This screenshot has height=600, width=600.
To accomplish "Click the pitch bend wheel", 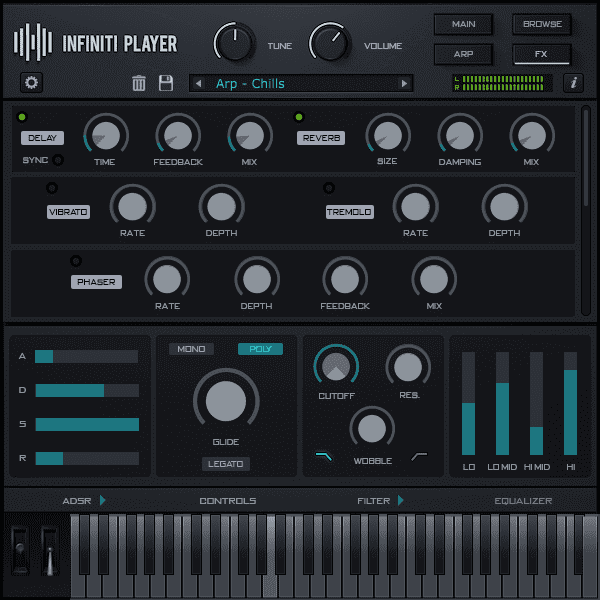I will pos(20,551).
